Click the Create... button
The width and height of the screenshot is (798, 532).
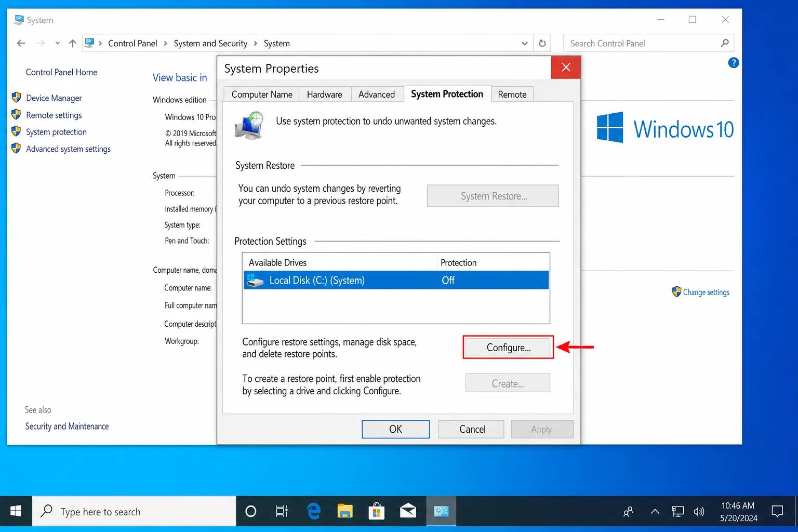pos(508,383)
